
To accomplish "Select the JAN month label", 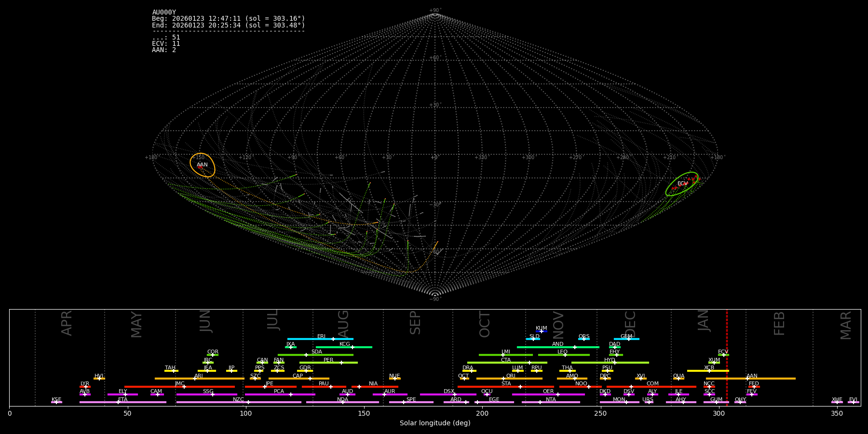I will coord(704,320).
